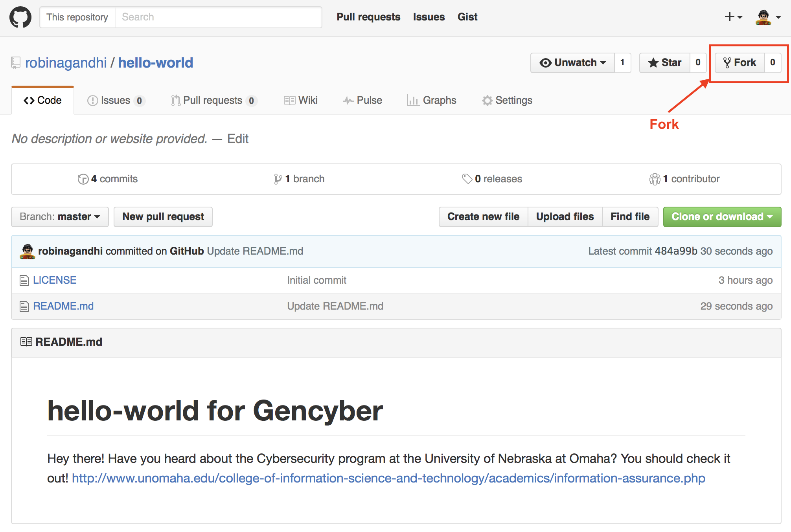Screen dimensions: 791x532
Task: View the 0 releases page
Action: click(492, 179)
